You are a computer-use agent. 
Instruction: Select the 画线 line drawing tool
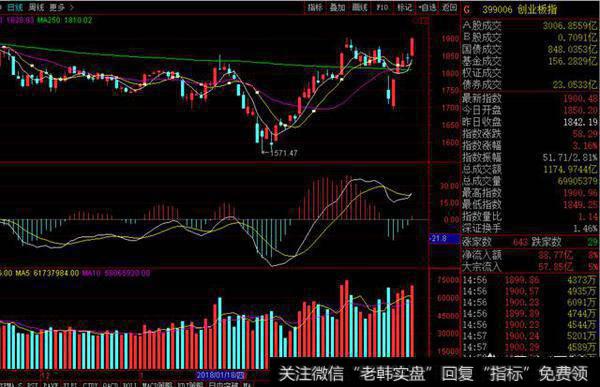coord(360,7)
